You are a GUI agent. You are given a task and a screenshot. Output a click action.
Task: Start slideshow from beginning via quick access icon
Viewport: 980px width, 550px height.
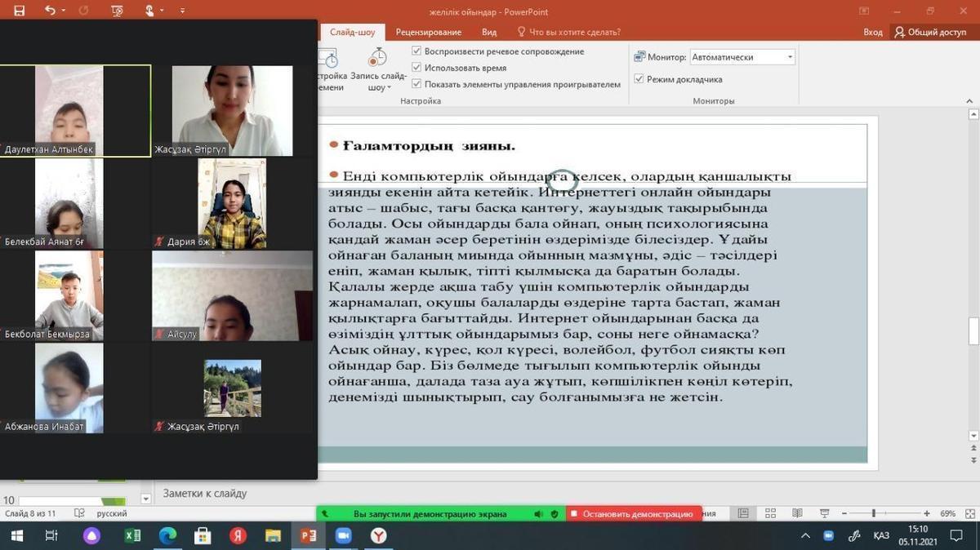click(117, 11)
